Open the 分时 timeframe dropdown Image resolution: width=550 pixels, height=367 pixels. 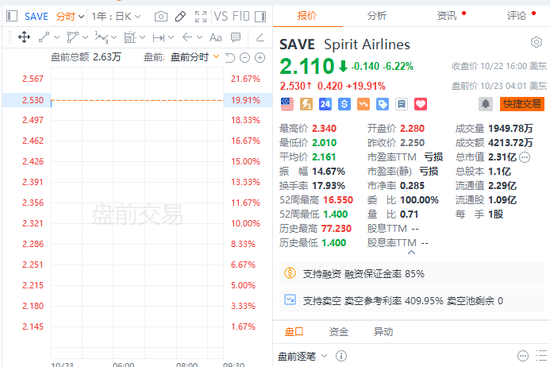click(x=70, y=16)
